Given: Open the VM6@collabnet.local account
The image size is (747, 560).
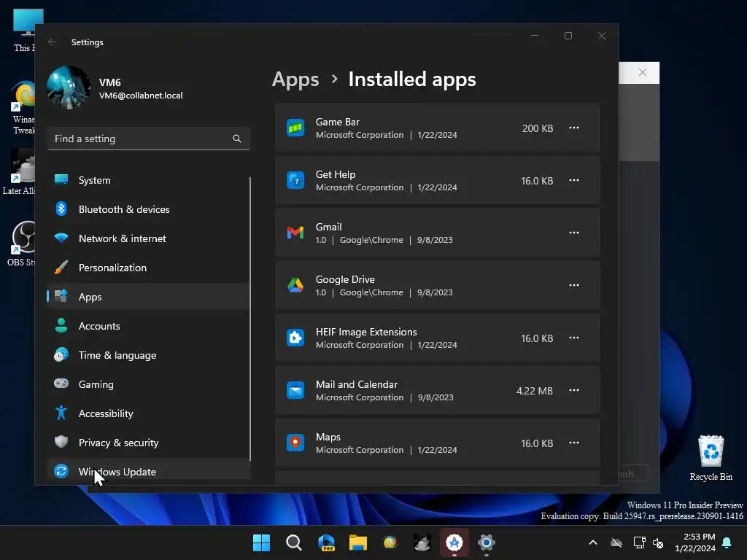Looking at the screenshot, I should coord(141,96).
